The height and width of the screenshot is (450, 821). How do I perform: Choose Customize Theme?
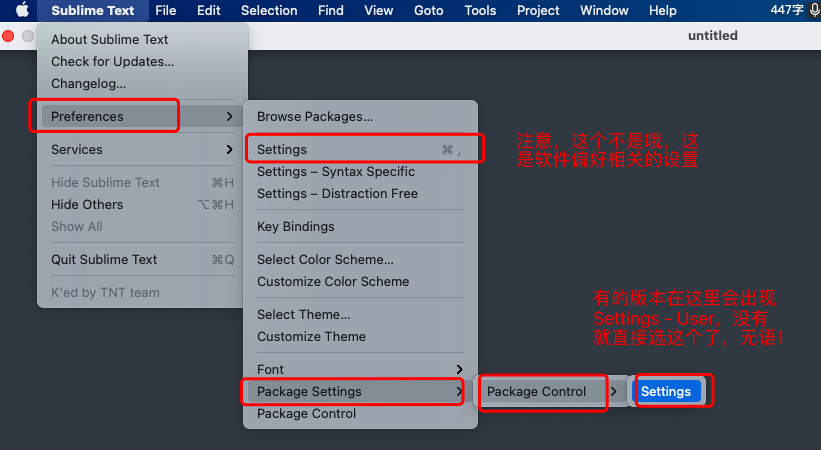360,336
